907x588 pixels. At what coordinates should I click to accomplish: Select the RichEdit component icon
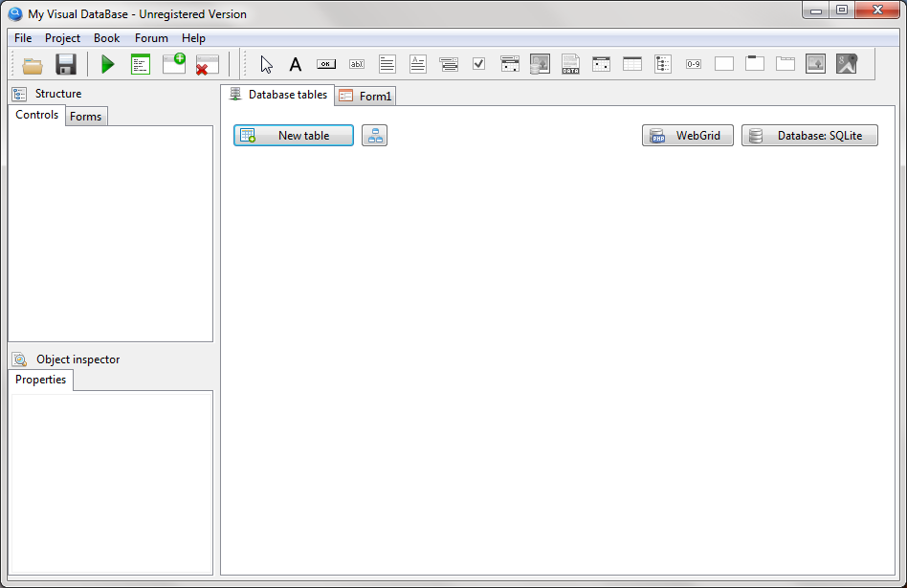418,64
